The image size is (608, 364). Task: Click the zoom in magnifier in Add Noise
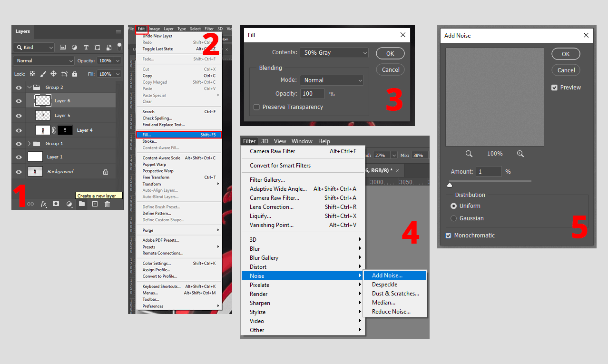tap(520, 154)
